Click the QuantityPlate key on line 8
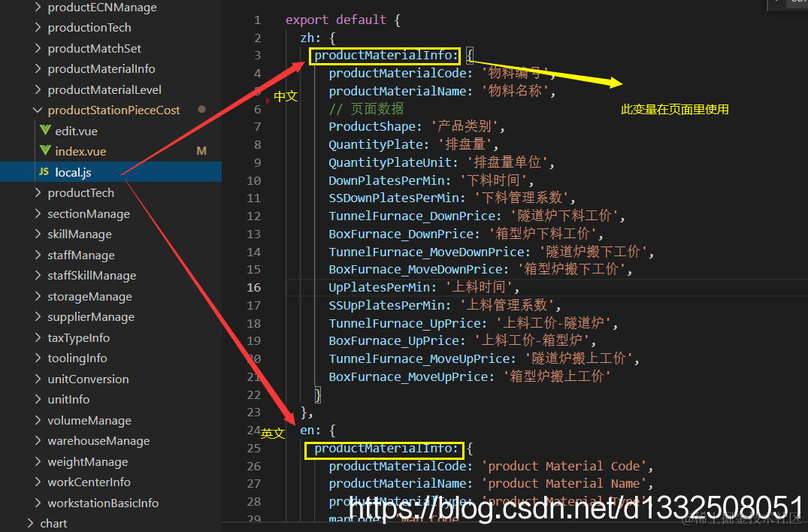 379,145
